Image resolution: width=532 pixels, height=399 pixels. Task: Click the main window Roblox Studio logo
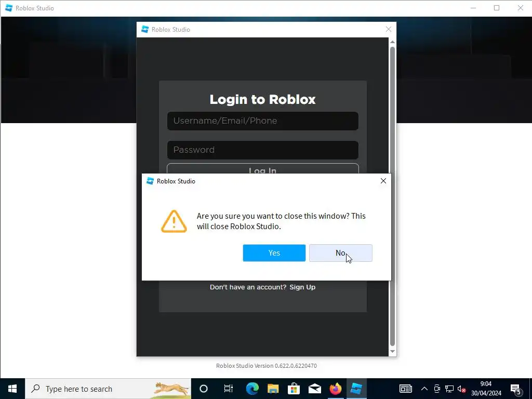9,8
